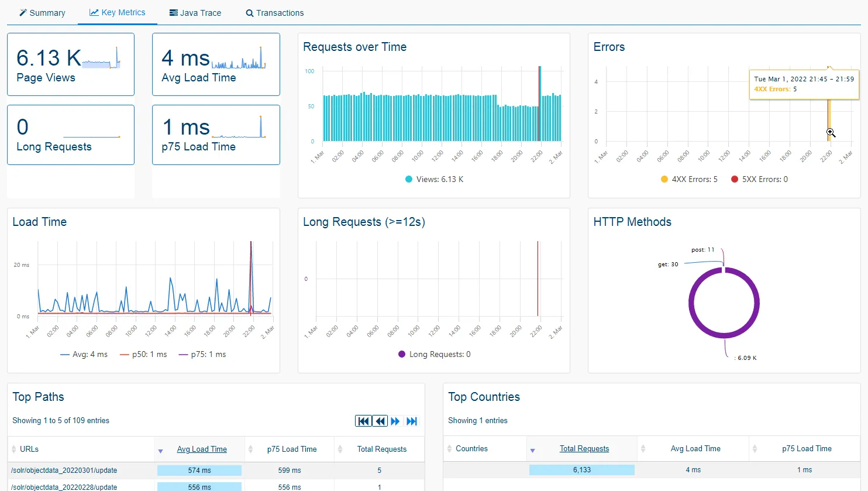Go to first page of Top Paths
This screenshot has height=491, width=868.
point(363,421)
